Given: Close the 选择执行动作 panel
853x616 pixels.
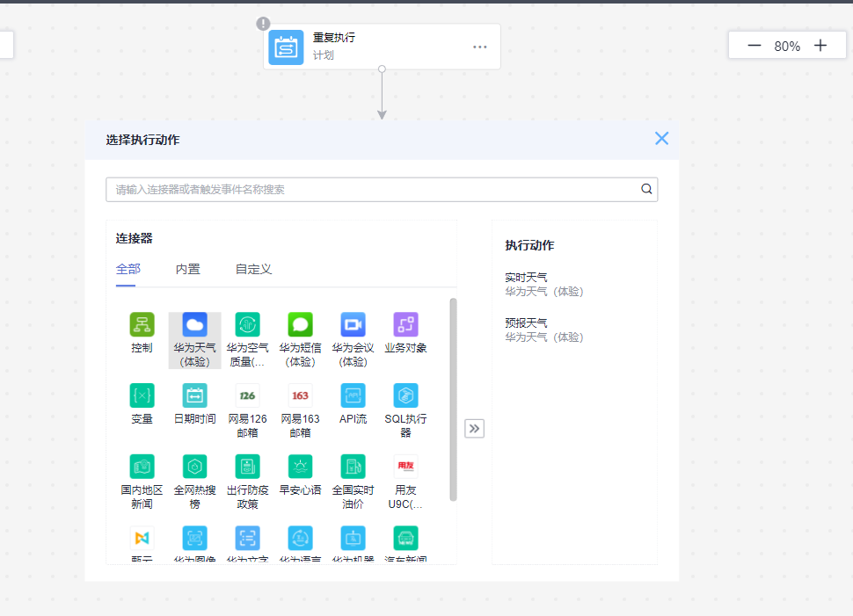Looking at the screenshot, I should [x=661, y=139].
